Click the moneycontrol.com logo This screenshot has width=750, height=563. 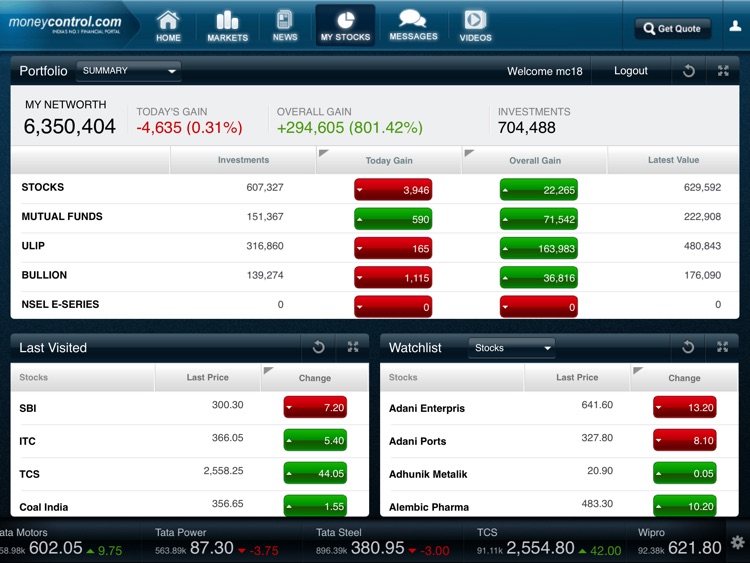pos(65,24)
